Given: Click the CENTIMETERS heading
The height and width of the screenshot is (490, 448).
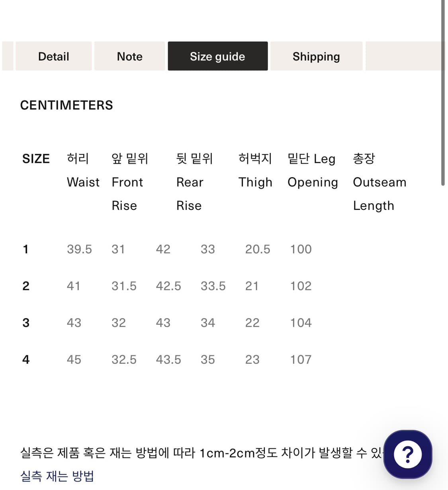Looking at the screenshot, I should [67, 105].
